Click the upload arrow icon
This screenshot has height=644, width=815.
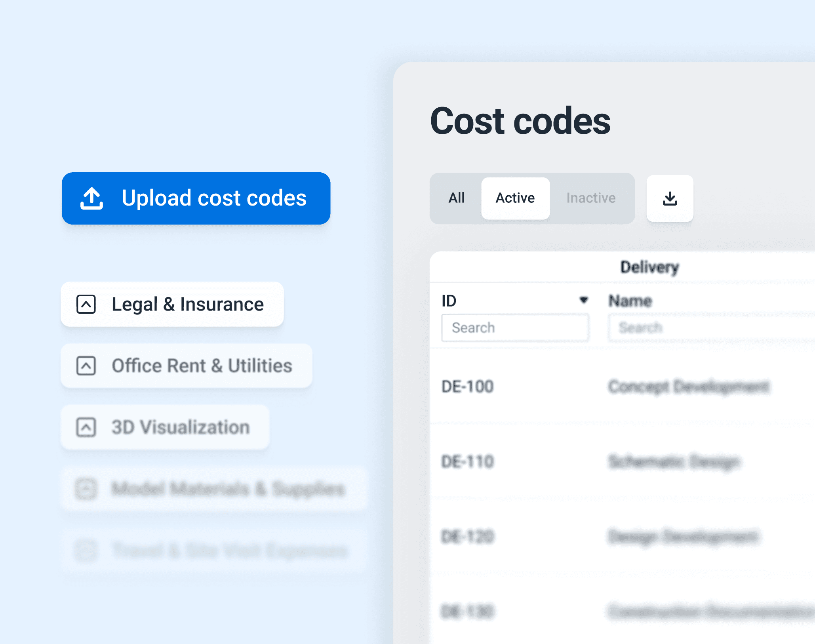(92, 198)
